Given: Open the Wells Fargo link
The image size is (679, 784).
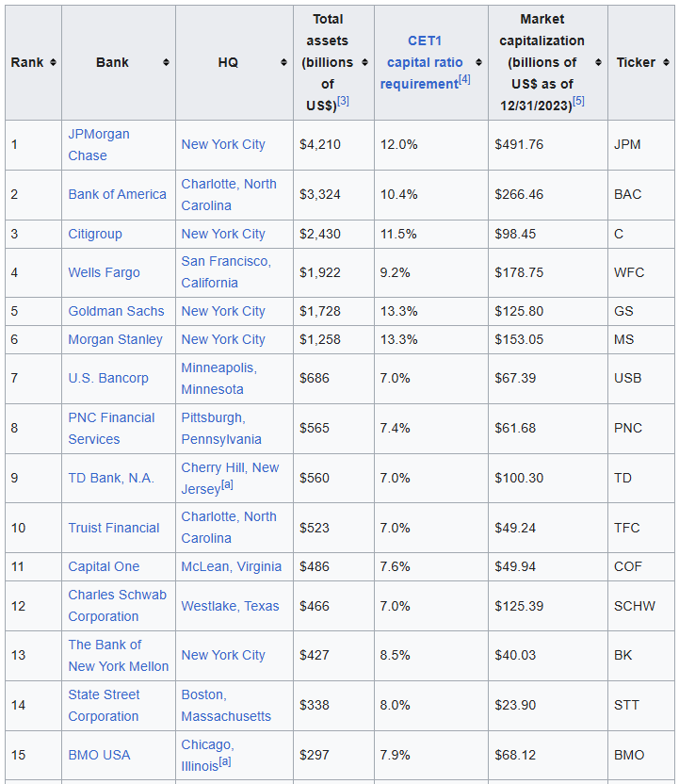Looking at the screenshot, I should [x=104, y=272].
